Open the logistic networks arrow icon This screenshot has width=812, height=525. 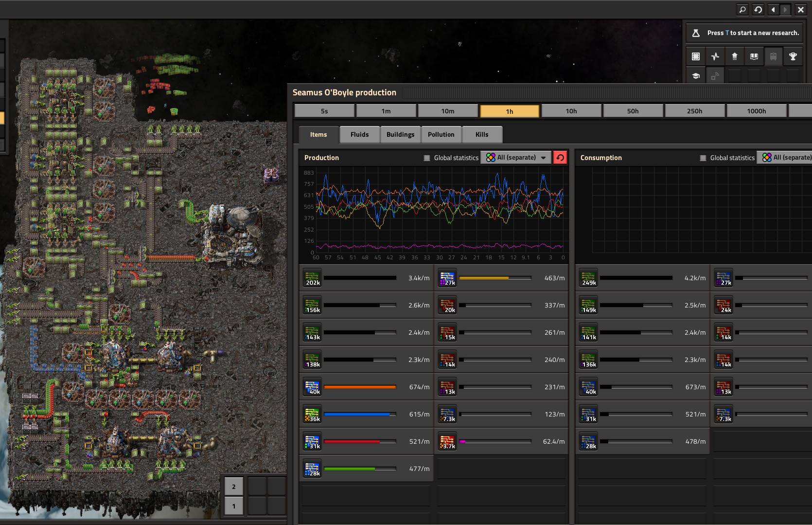(734, 56)
